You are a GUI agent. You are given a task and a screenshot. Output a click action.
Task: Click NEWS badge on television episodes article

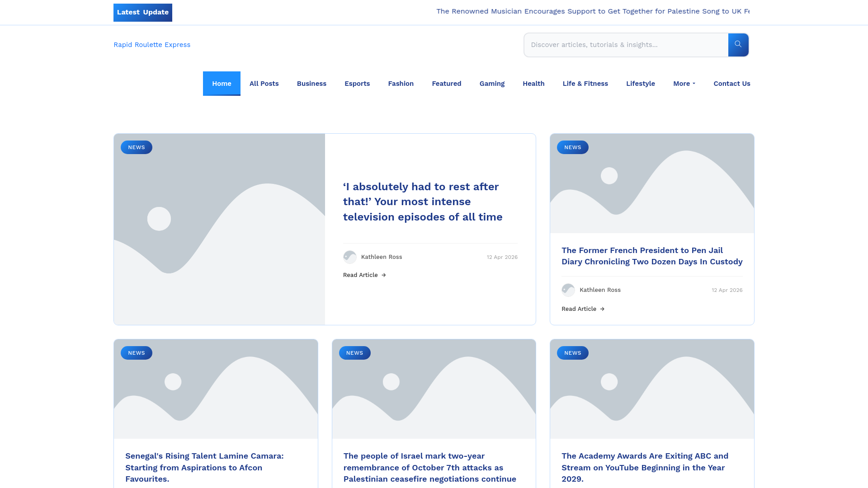(x=136, y=147)
